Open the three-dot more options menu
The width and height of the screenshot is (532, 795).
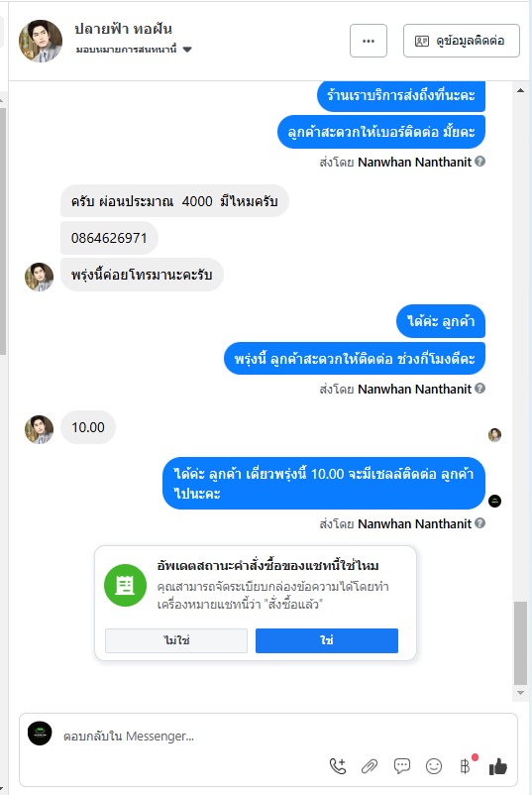click(x=369, y=41)
